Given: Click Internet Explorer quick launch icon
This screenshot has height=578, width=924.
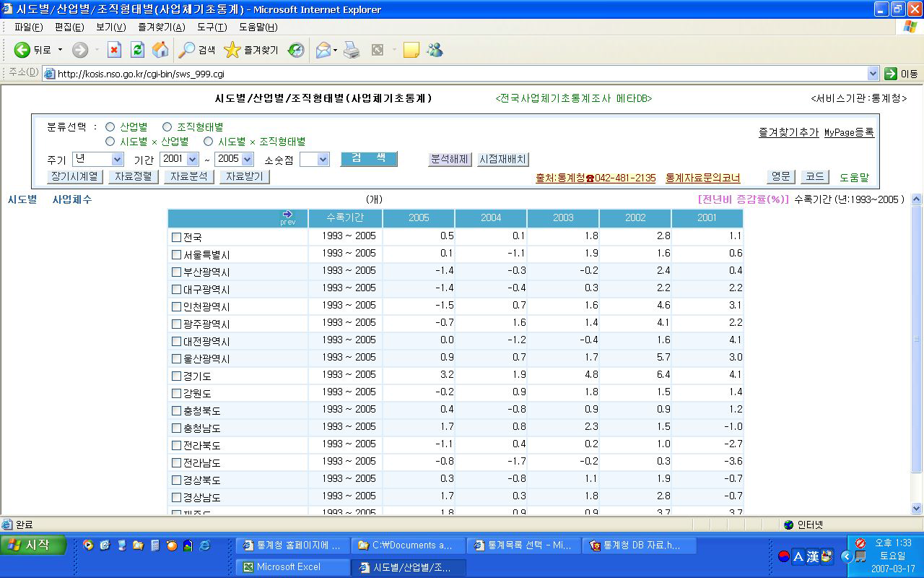Looking at the screenshot, I should tap(204, 545).
